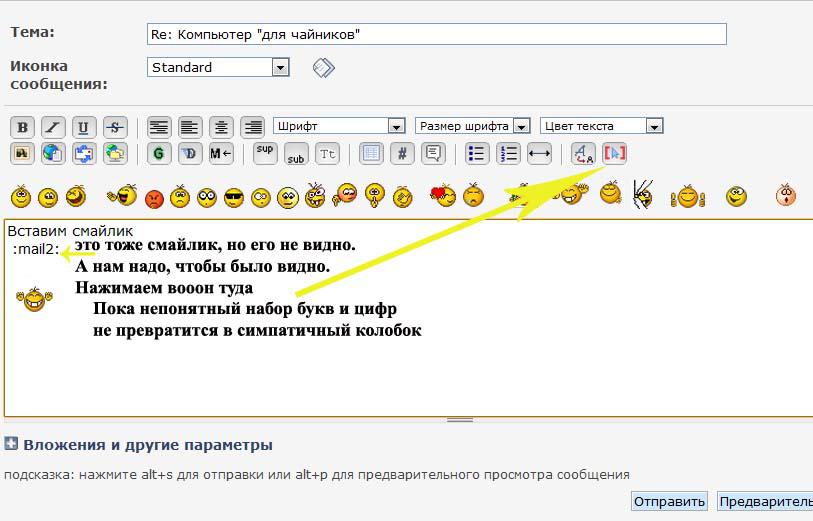Insert horizontal rule arrow button
Screen dimensions: 813x521
[x=539, y=154]
